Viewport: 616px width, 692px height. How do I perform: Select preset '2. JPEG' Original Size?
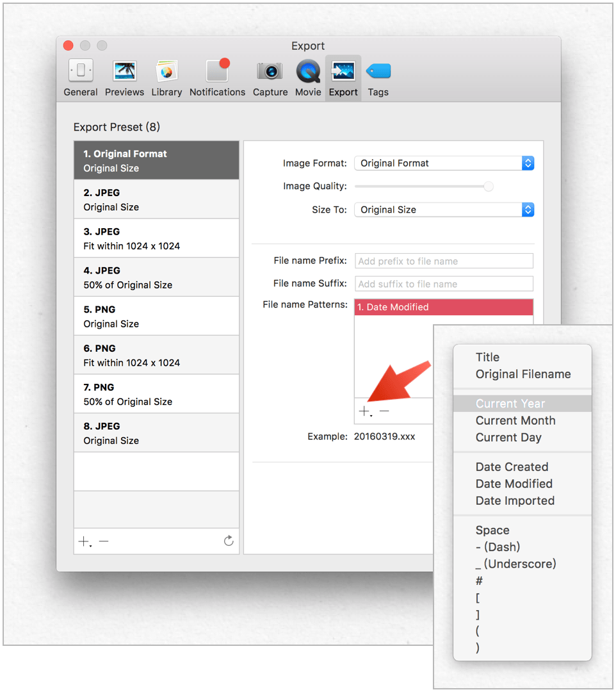[x=156, y=199]
